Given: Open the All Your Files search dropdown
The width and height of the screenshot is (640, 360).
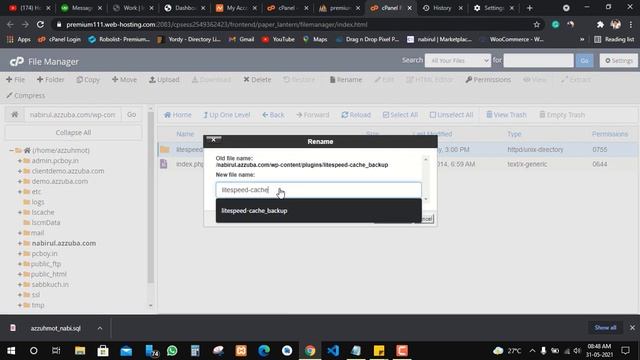Looking at the screenshot, I should click(458, 61).
